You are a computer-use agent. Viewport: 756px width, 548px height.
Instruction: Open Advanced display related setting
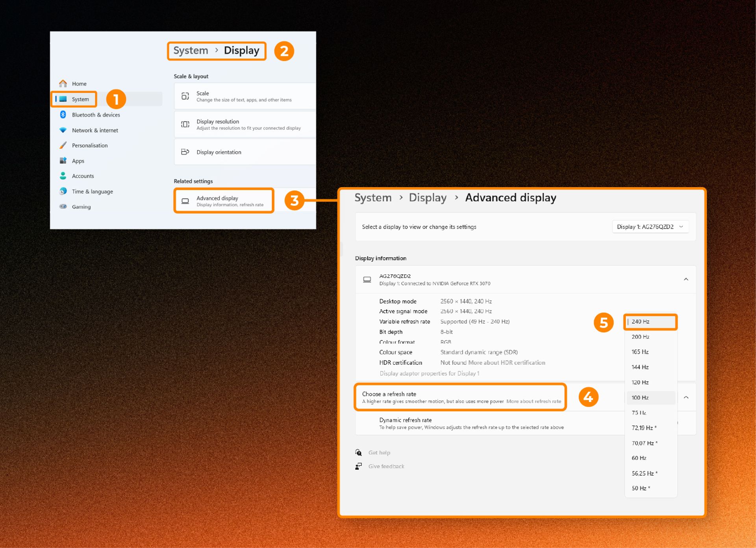pos(224,201)
